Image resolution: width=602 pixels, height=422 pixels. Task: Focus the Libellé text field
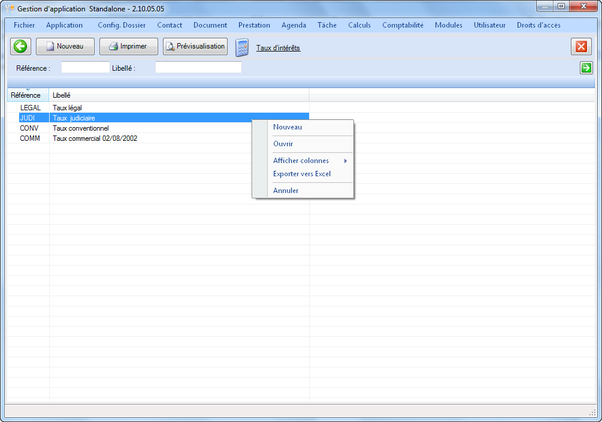[x=198, y=68]
